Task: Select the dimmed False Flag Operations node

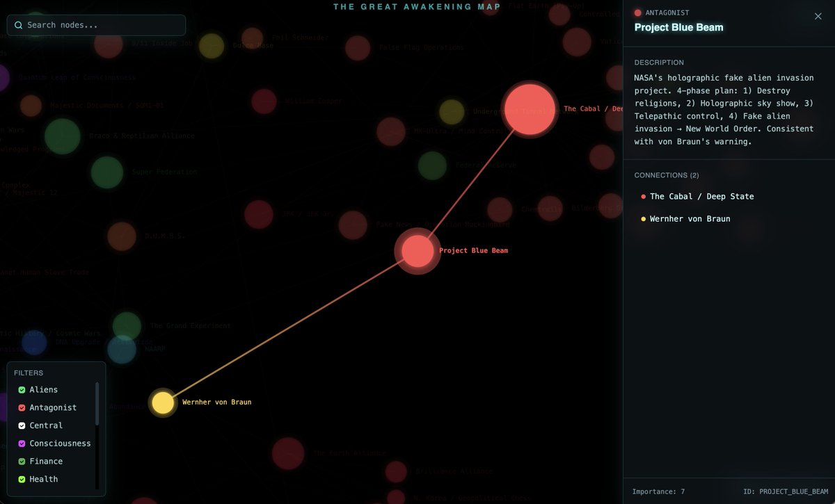Action: click(358, 48)
